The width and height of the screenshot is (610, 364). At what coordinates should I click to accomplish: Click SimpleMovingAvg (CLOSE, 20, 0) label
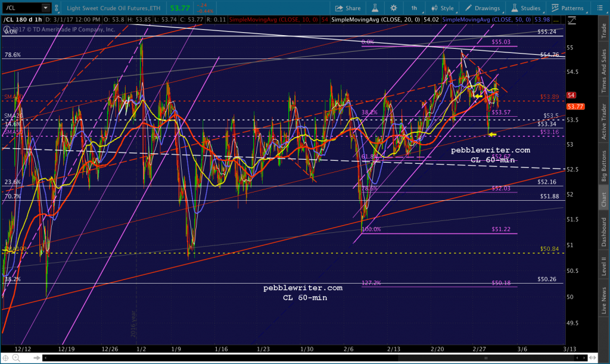click(375, 20)
